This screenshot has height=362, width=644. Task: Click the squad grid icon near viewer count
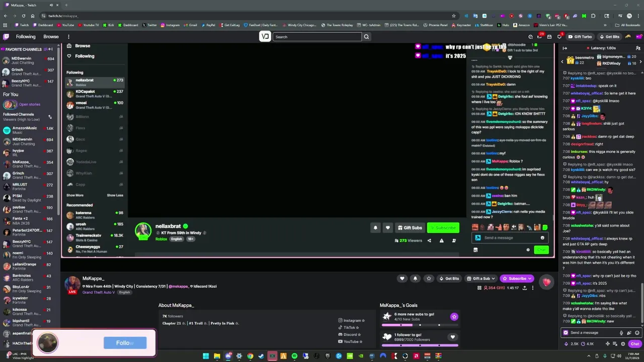click(x=479, y=288)
